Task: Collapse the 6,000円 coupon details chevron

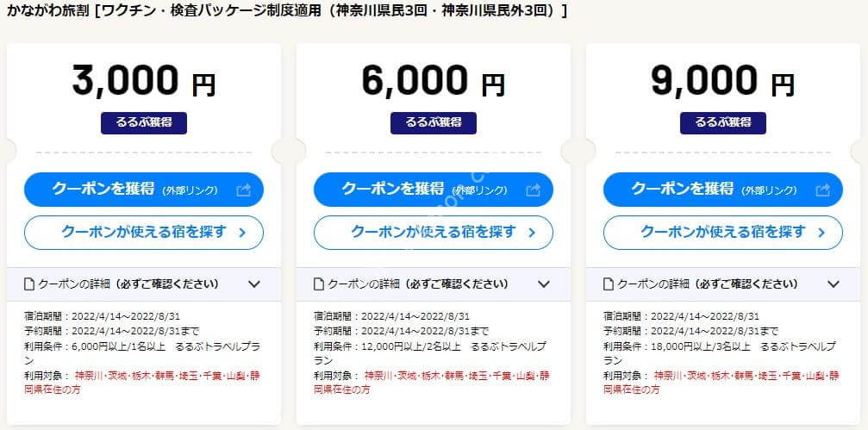Action: [544, 284]
